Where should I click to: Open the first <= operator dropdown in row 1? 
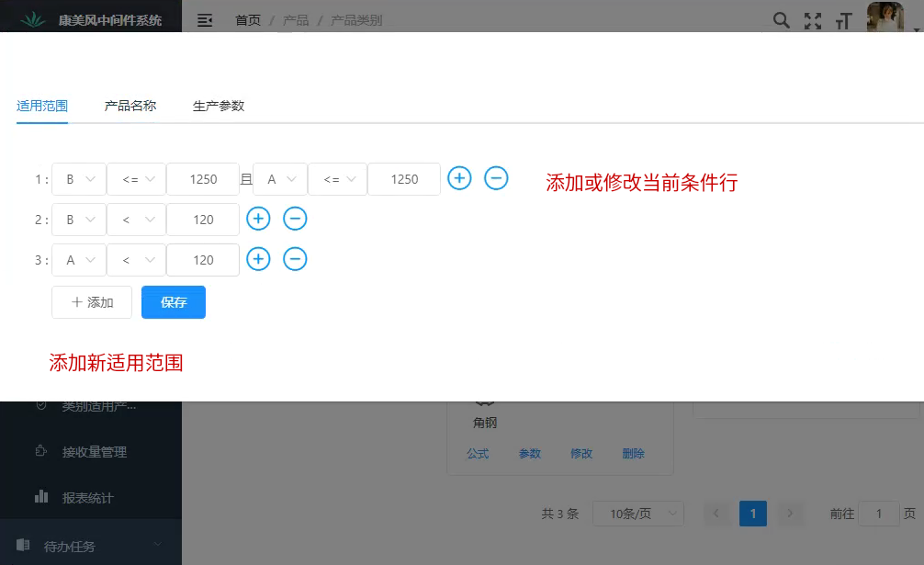(136, 179)
